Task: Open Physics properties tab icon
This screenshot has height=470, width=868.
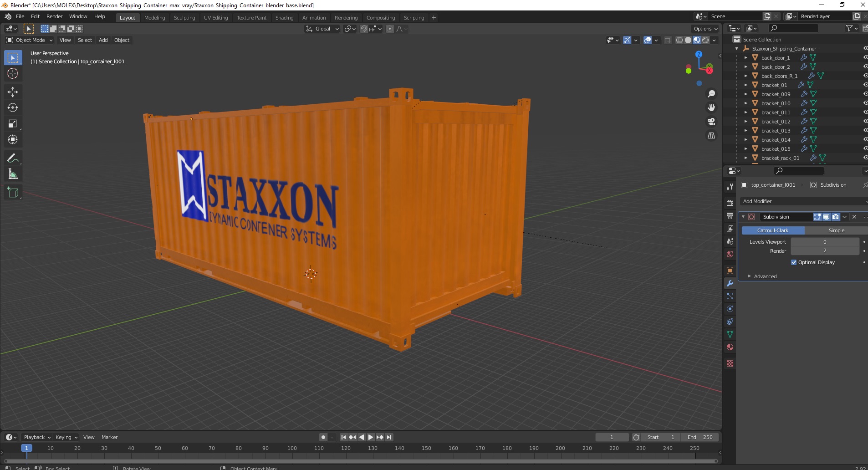Action: (730, 309)
